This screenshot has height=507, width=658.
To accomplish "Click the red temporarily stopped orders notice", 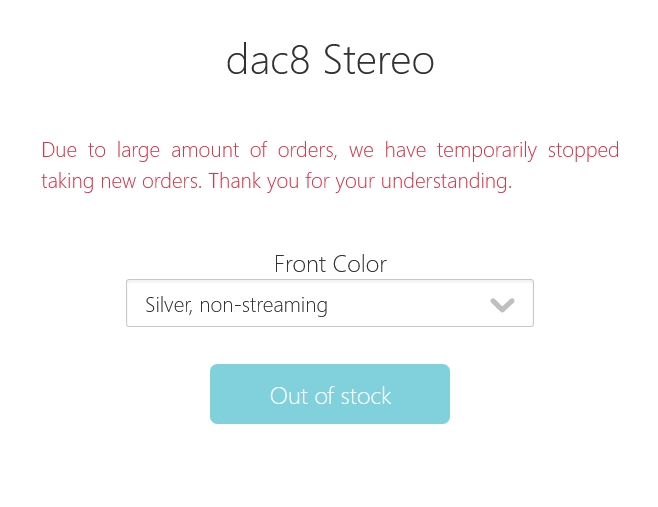I will point(330,165).
